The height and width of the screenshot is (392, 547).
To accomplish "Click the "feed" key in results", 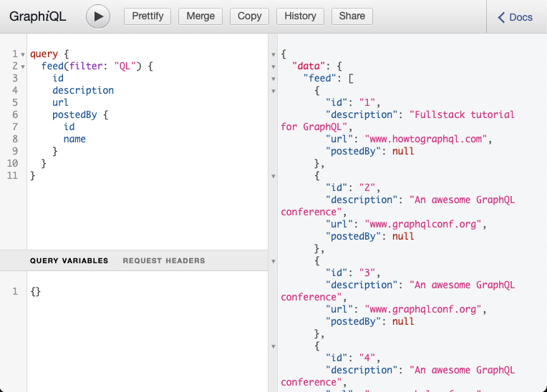I will coord(320,78).
